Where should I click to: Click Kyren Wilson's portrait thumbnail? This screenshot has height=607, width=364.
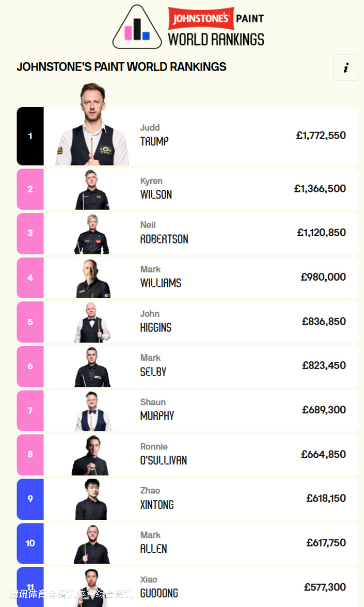pos(92,190)
